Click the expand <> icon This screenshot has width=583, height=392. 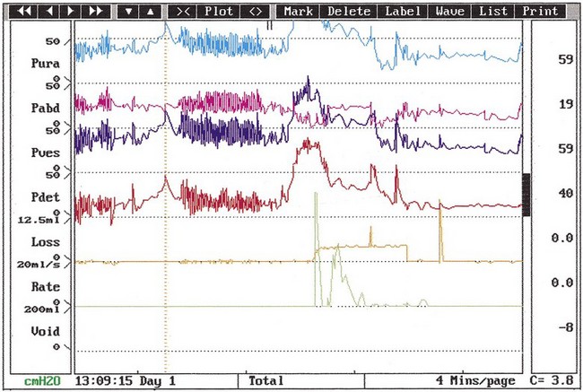point(256,12)
